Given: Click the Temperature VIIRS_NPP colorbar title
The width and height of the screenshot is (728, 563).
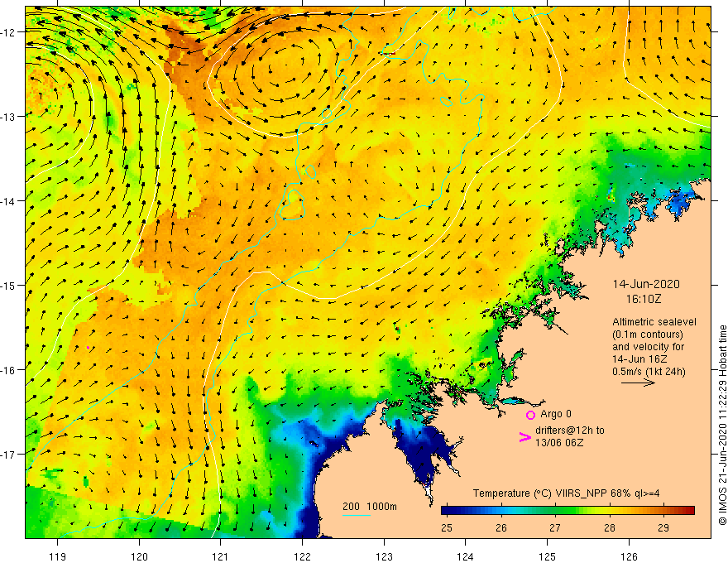Looking at the screenshot, I should point(566,493).
